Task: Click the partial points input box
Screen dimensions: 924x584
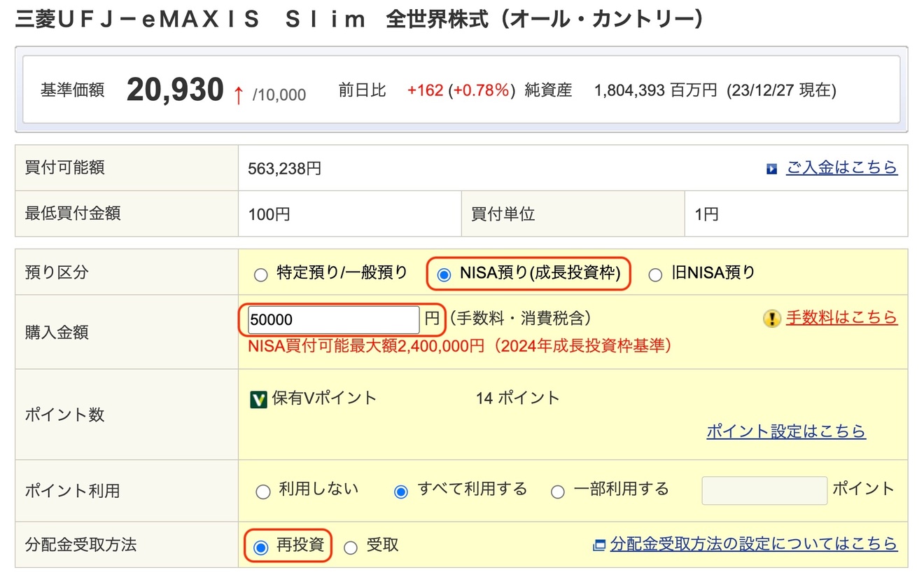Action: (x=764, y=491)
